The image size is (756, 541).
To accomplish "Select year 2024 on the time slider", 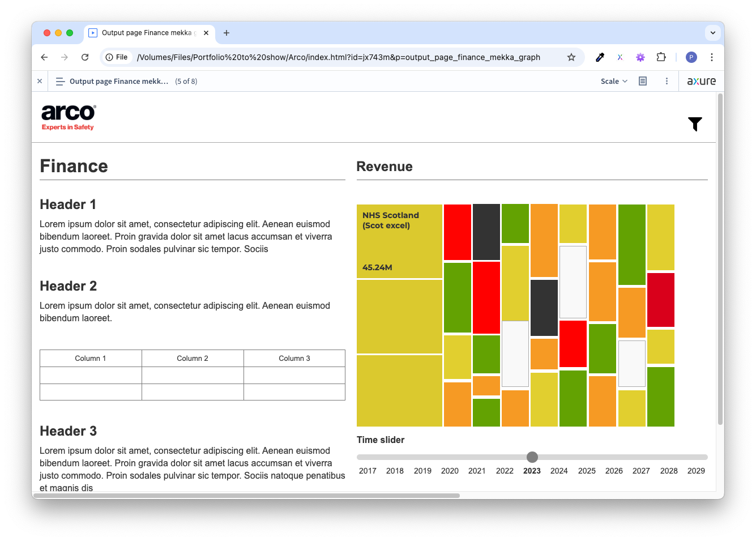I will (559, 471).
